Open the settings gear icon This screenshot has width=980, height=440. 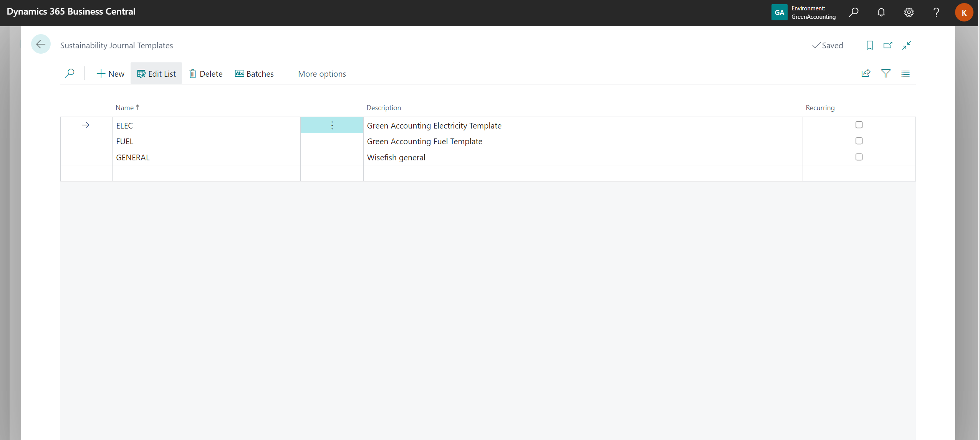pyautogui.click(x=908, y=13)
